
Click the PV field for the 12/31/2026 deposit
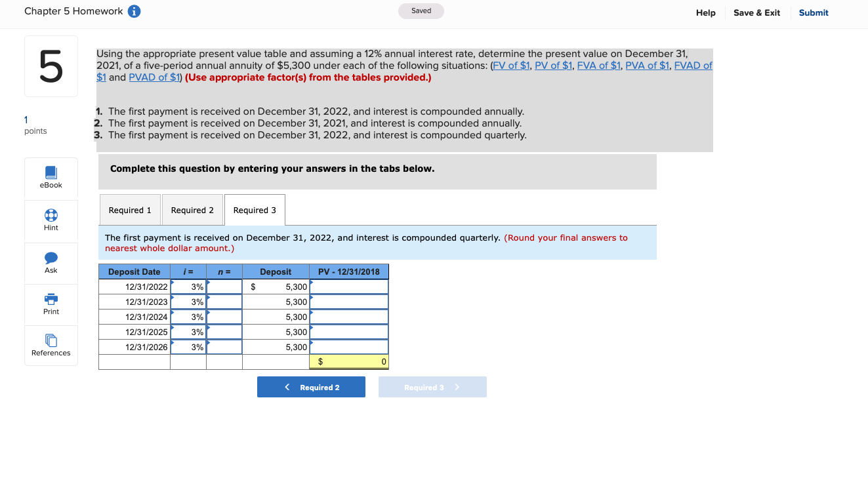coord(348,347)
